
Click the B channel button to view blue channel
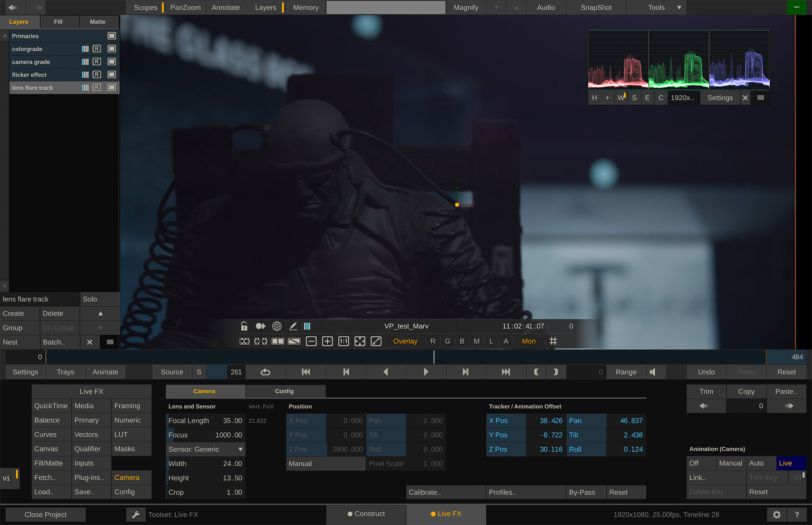click(462, 341)
